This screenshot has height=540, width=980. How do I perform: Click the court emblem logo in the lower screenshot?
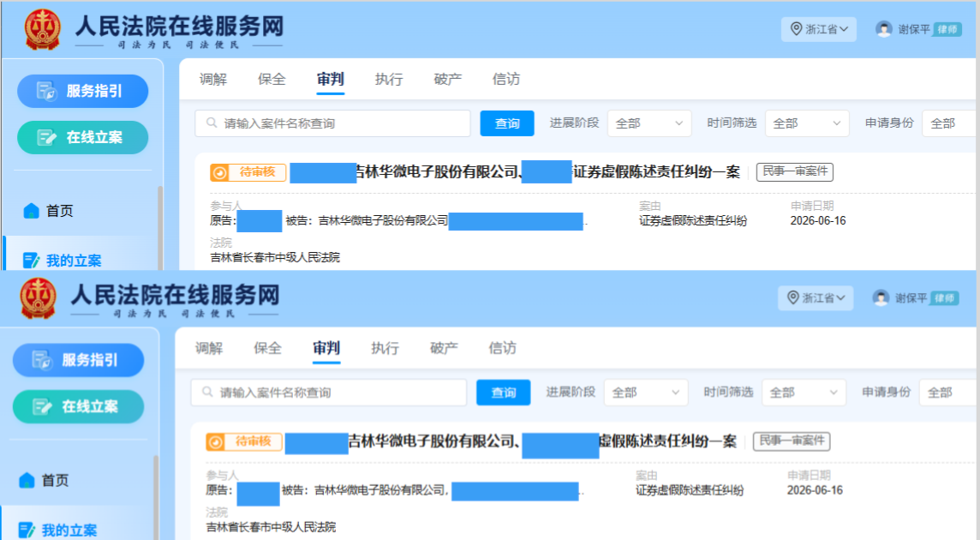(x=39, y=297)
